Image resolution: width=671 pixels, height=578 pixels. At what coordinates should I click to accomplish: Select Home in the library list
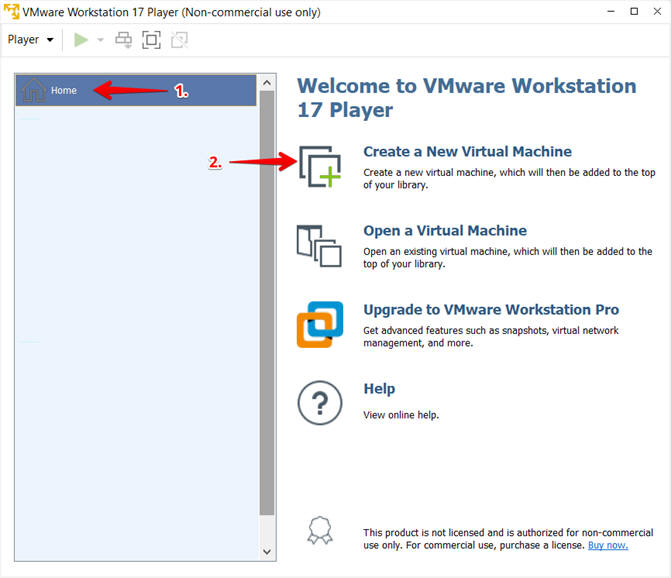pyautogui.click(x=136, y=90)
